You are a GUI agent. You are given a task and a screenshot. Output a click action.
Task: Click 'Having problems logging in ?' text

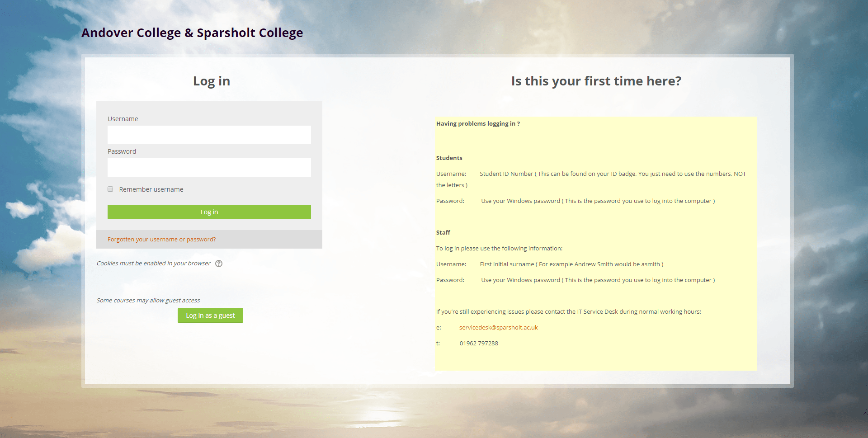tap(478, 123)
